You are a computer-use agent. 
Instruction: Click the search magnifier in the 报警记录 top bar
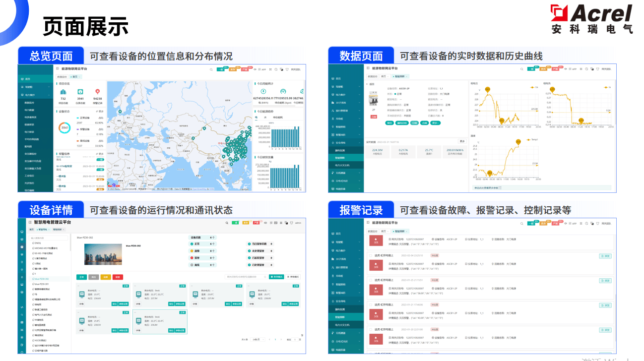point(521,224)
